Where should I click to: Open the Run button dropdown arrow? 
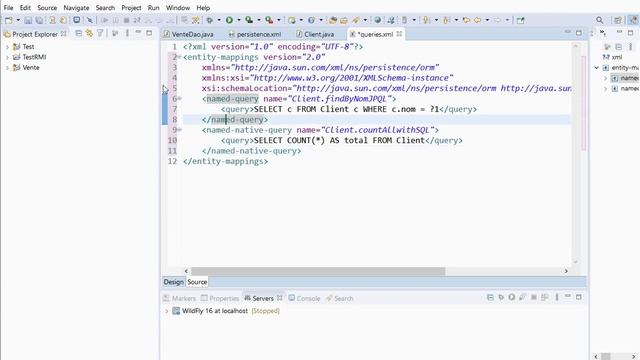(239, 20)
